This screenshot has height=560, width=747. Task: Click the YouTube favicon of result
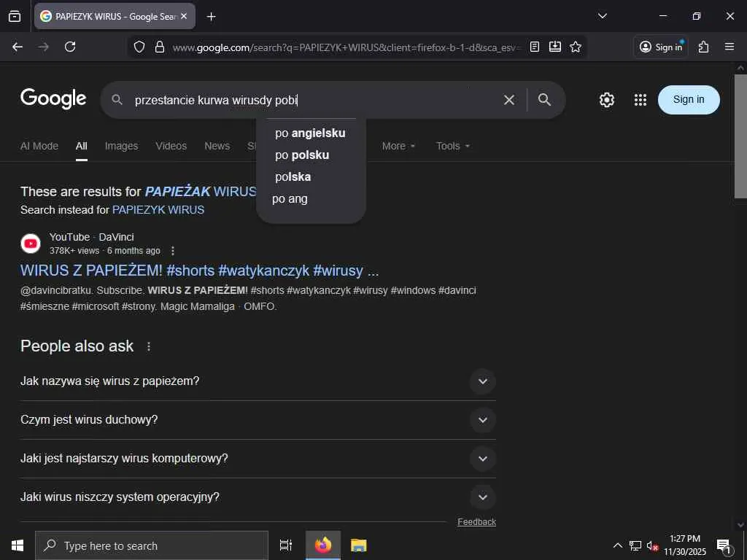pyautogui.click(x=31, y=244)
